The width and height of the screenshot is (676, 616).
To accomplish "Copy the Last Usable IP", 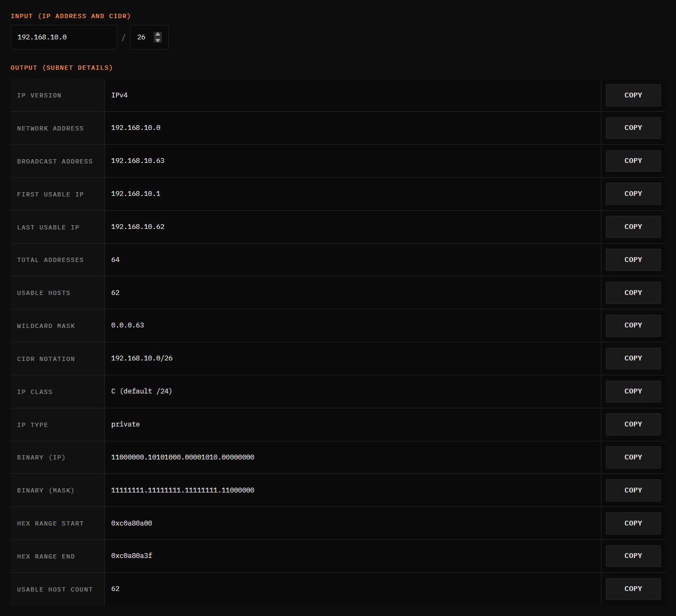I will tap(633, 227).
